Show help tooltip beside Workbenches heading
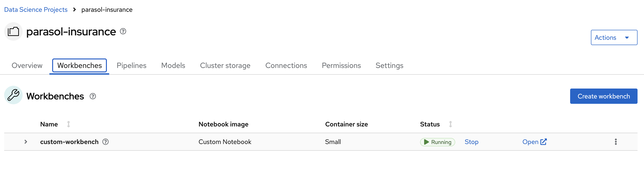Image resolution: width=644 pixels, height=178 pixels. click(93, 96)
